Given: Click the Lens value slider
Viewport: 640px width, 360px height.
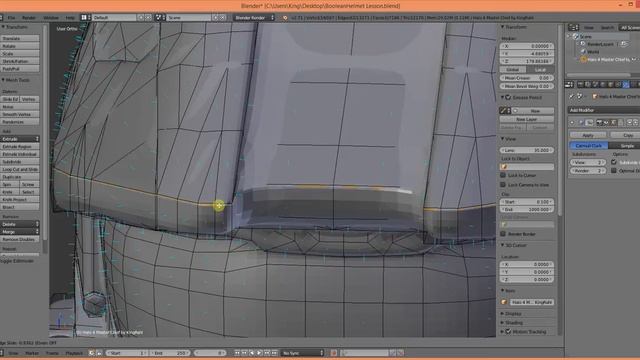Looking at the screenshot, I should [527, 150].
